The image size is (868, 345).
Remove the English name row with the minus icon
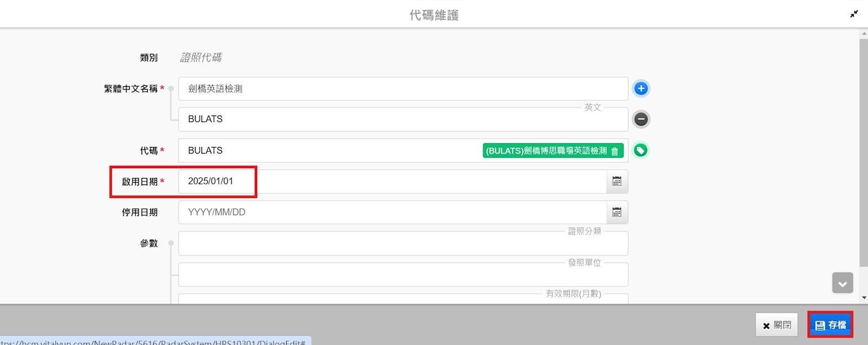pos(641,119)
